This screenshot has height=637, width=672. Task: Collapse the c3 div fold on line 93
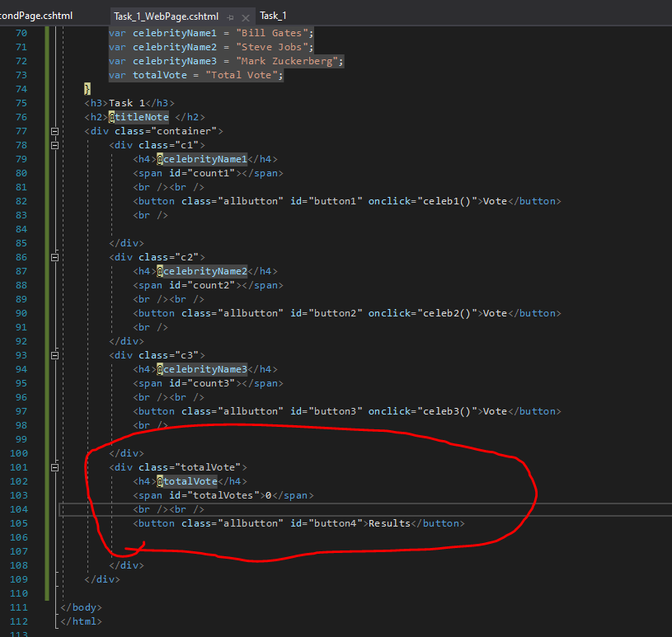click(55, 355)
